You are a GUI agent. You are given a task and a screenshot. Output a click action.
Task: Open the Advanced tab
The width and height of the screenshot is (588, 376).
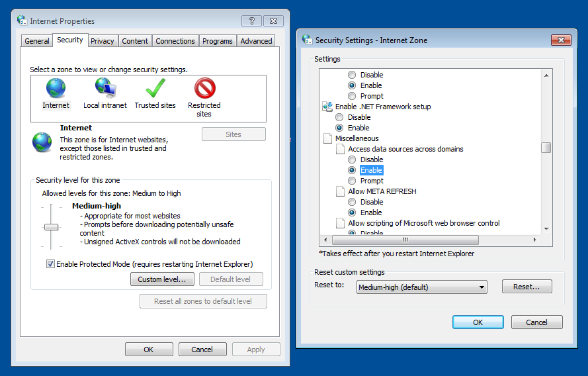[256, 41]
